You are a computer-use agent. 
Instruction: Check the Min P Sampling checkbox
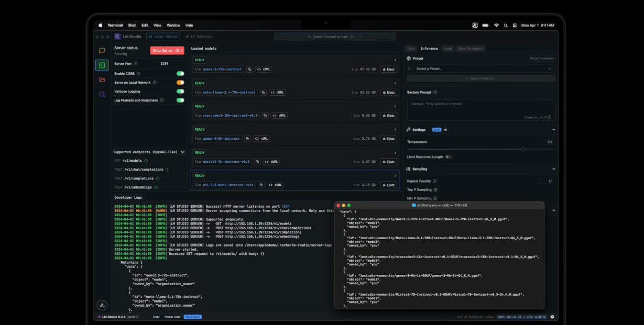pyautogui.click(x=435, y=198)
